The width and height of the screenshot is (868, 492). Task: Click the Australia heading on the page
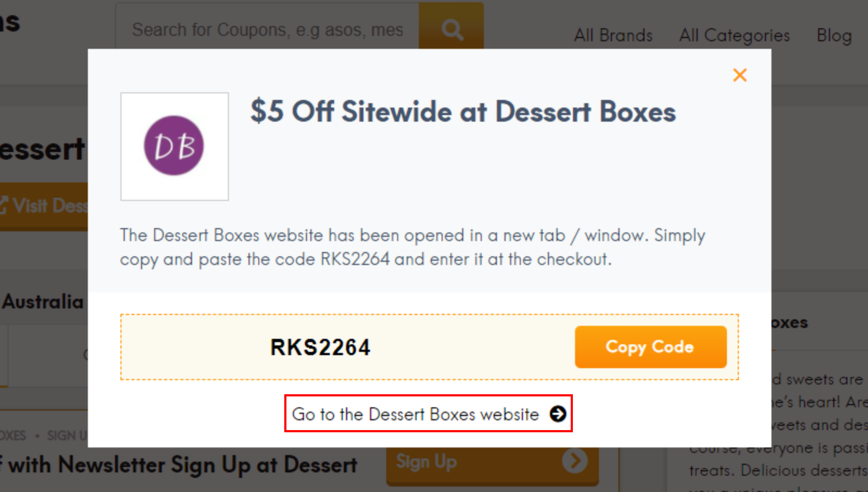point(42,302)
